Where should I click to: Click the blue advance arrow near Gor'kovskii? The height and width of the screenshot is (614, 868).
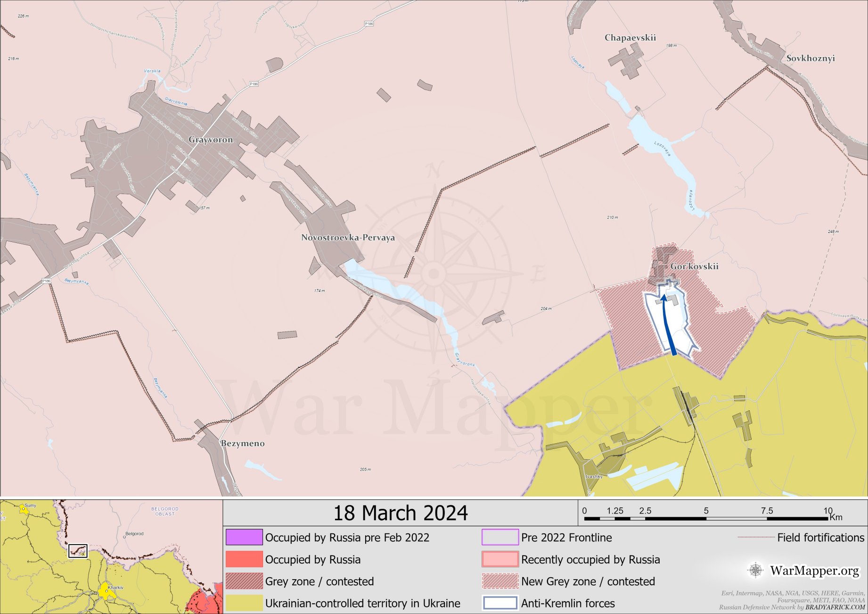(x=668, y=324)
